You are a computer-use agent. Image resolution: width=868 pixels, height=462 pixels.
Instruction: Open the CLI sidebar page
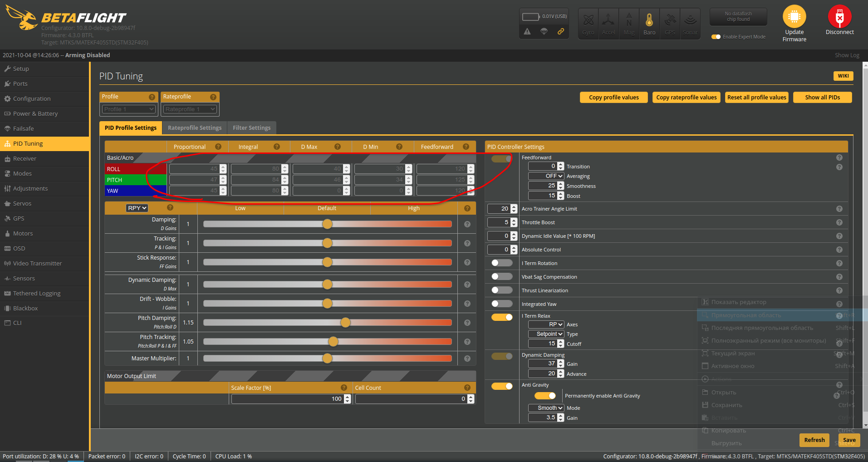click(x=44, y=323)
